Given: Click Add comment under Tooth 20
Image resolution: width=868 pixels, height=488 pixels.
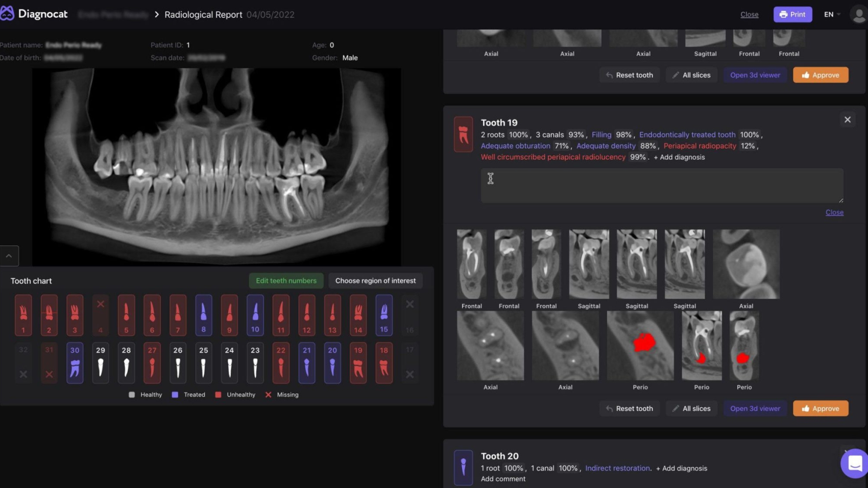Looking at the screenshot, I should tap(503, 479).
